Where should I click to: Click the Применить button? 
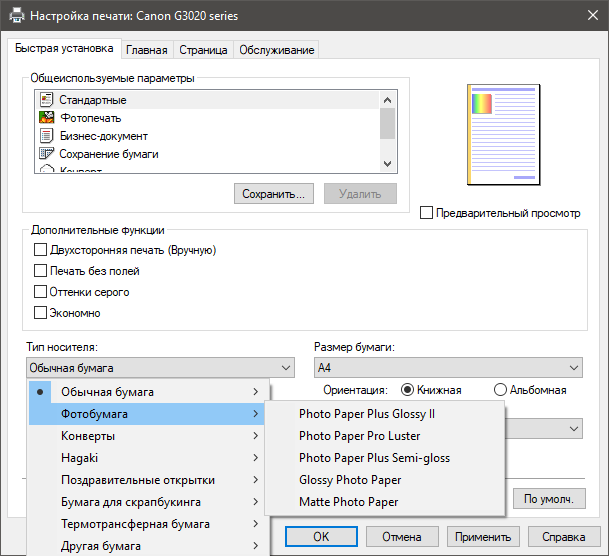pyautogui.click(x=483, y=537)
